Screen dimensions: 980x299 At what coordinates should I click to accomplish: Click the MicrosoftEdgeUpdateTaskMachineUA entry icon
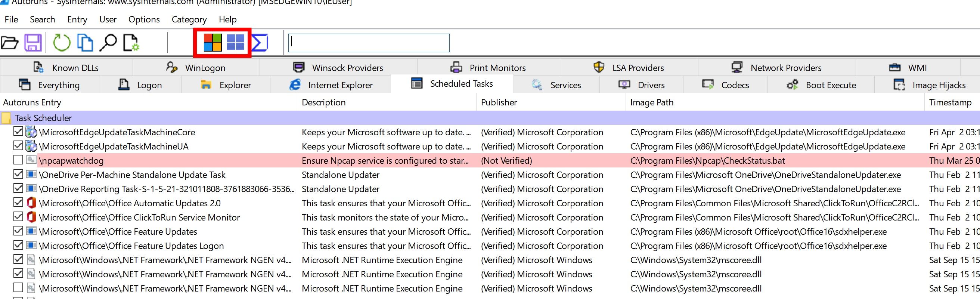(x=31, y=146)
